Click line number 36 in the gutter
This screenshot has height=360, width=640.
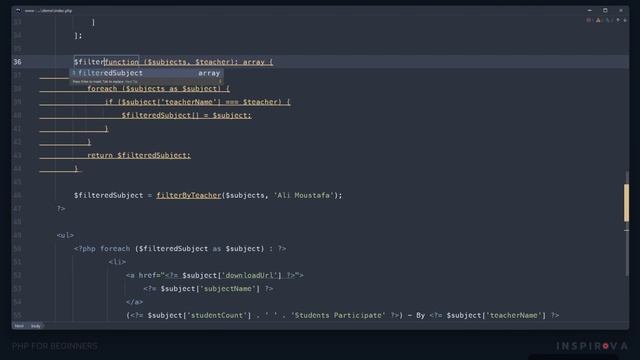point(17,62)
